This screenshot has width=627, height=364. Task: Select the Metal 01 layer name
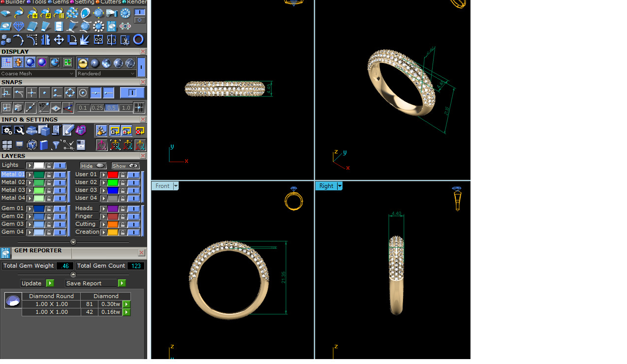coord(13,175)
